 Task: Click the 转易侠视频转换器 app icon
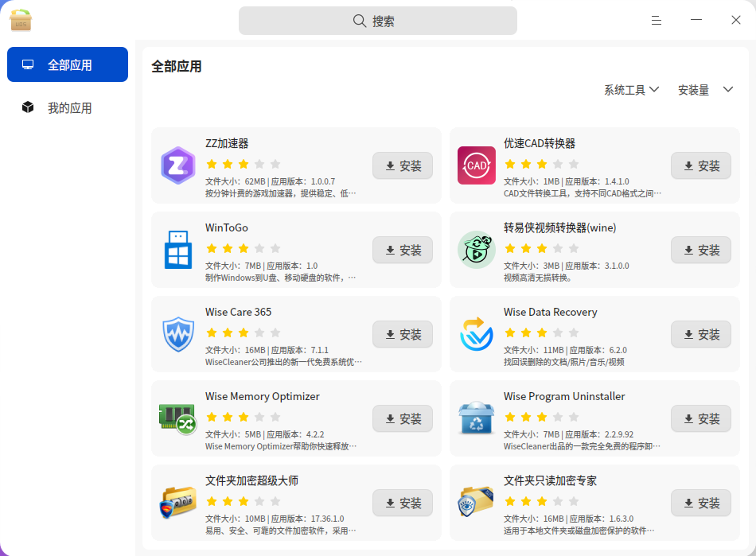click(477, 250)
